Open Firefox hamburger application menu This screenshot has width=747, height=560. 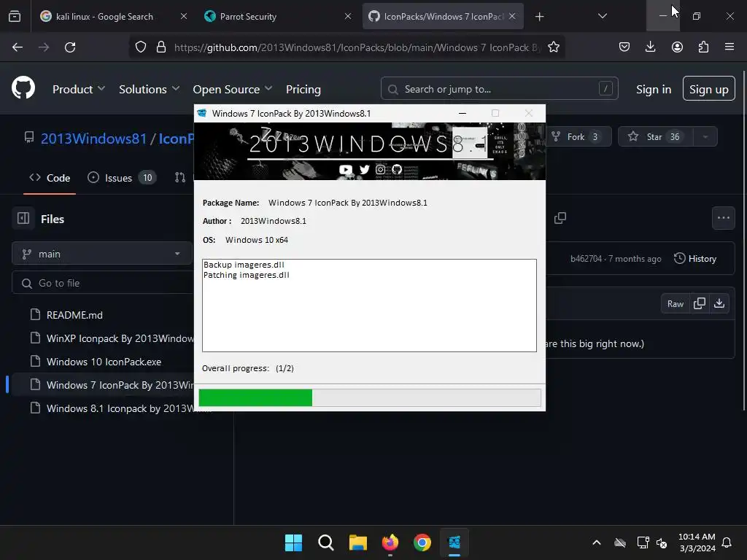click(x=729, y=47)
